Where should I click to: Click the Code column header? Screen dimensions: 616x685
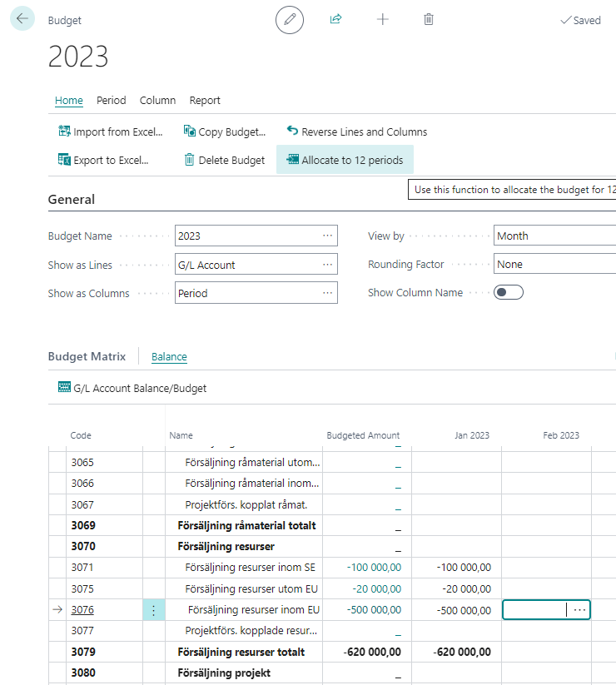81,435
